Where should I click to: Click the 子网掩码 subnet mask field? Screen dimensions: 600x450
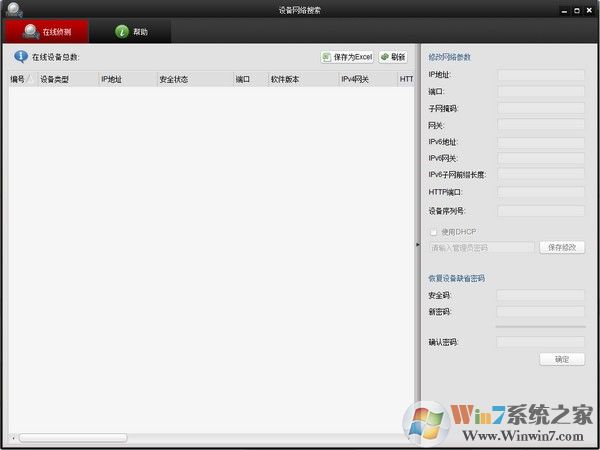pos(541,108)
